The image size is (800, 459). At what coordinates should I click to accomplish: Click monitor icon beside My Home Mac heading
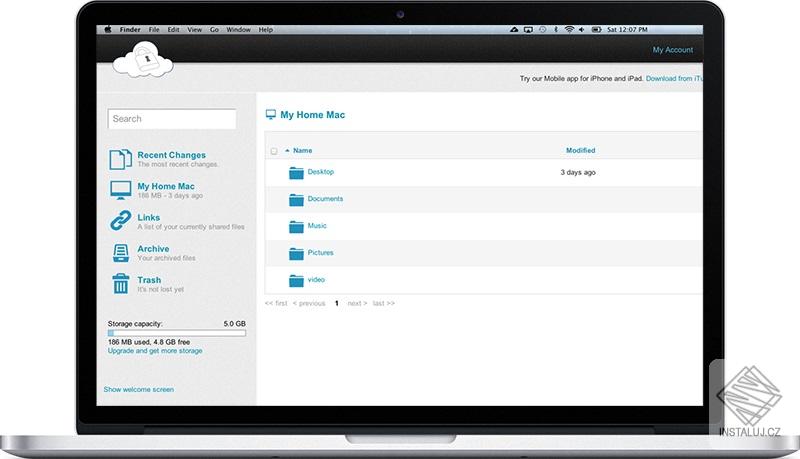click(270, 115)
